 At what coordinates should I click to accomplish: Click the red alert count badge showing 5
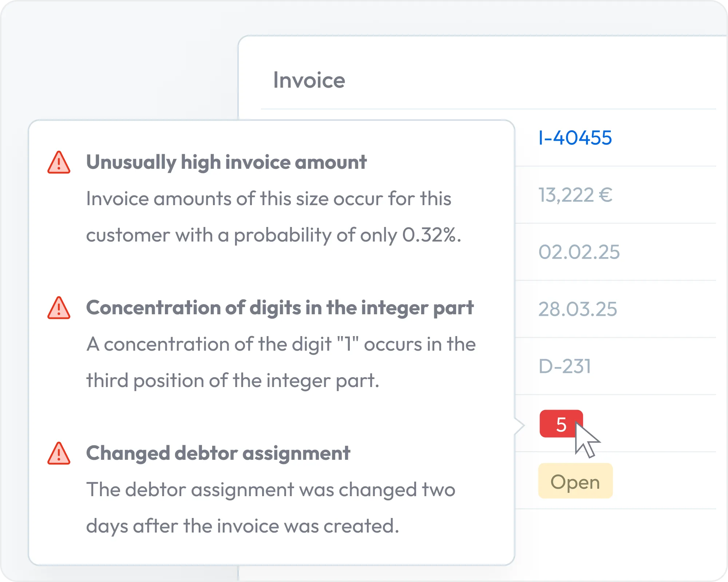[561, 424]
